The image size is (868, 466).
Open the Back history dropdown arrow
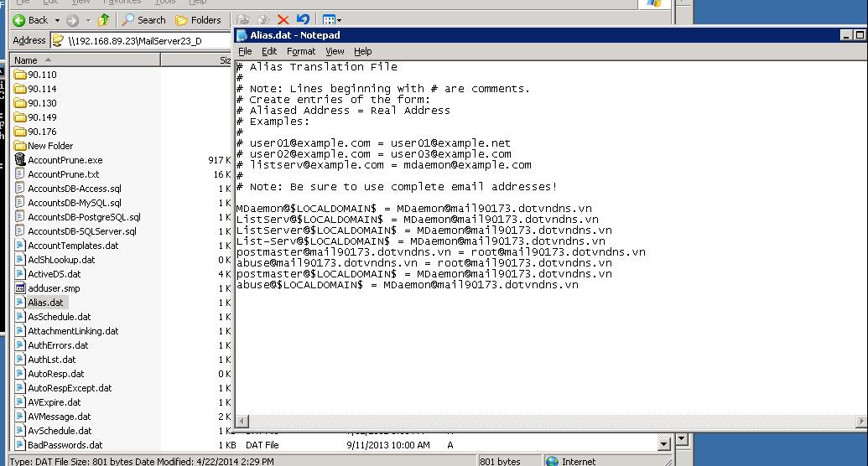tap(57, 20)
